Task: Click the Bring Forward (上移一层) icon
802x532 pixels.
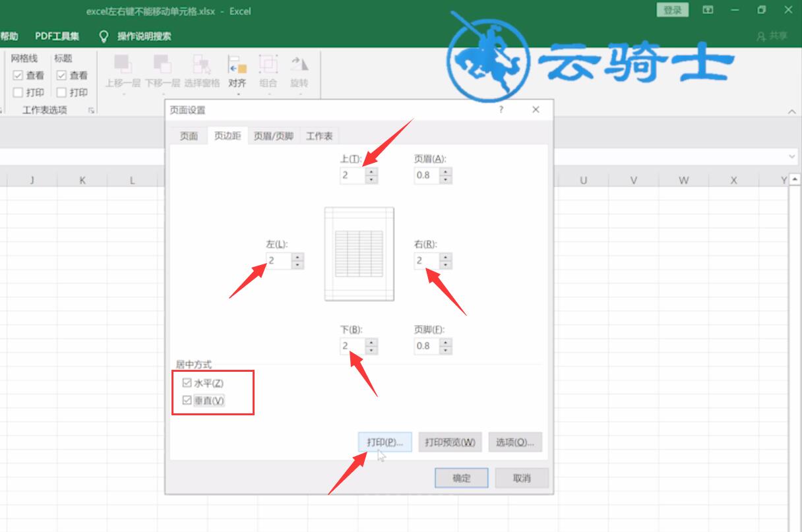Action: tap(123, 64)
